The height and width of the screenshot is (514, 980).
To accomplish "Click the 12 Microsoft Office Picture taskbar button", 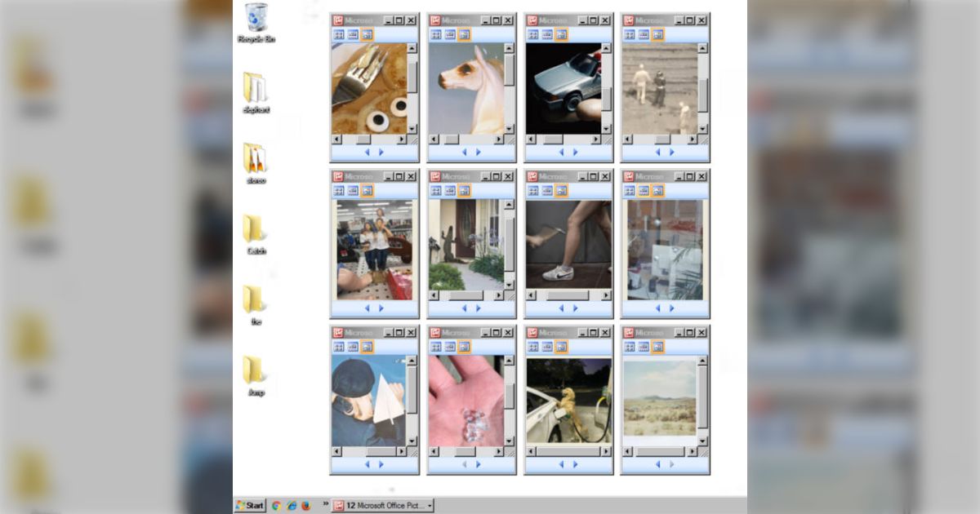I will click(x=381, y=506).
